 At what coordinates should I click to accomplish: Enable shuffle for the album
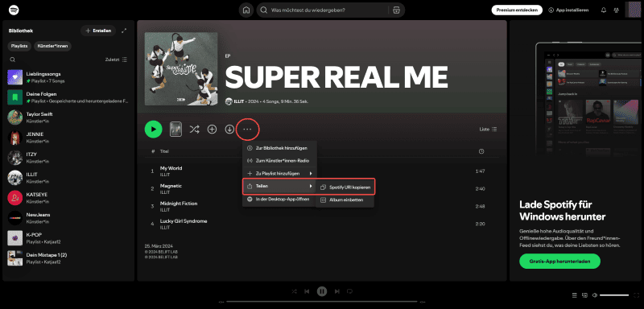click(x=194, y=130)
